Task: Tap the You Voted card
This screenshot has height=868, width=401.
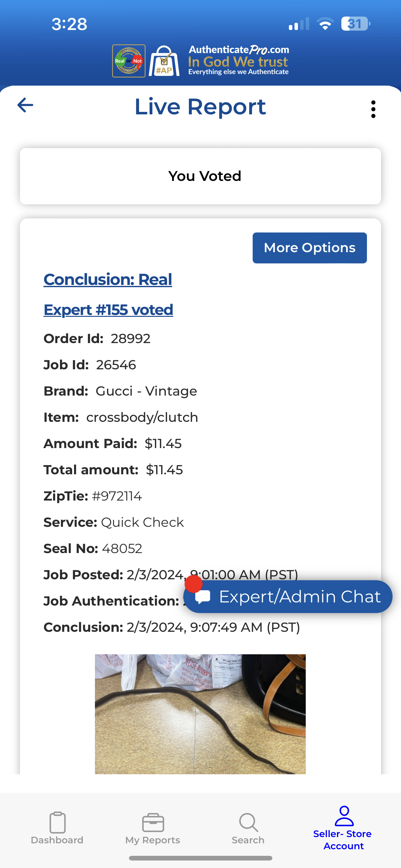Action: [200, 176]
